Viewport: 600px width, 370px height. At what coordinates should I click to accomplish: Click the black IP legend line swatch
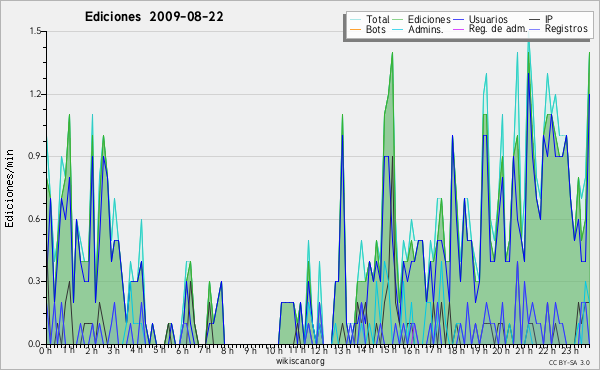(x=535, y=20)
